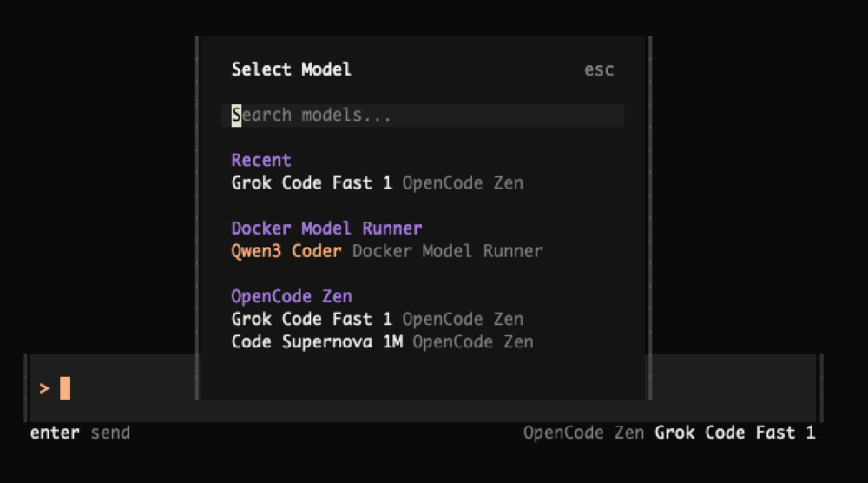Click the send label in footer
The width and height of the screenshot is (868, 483).
point(110,433)
